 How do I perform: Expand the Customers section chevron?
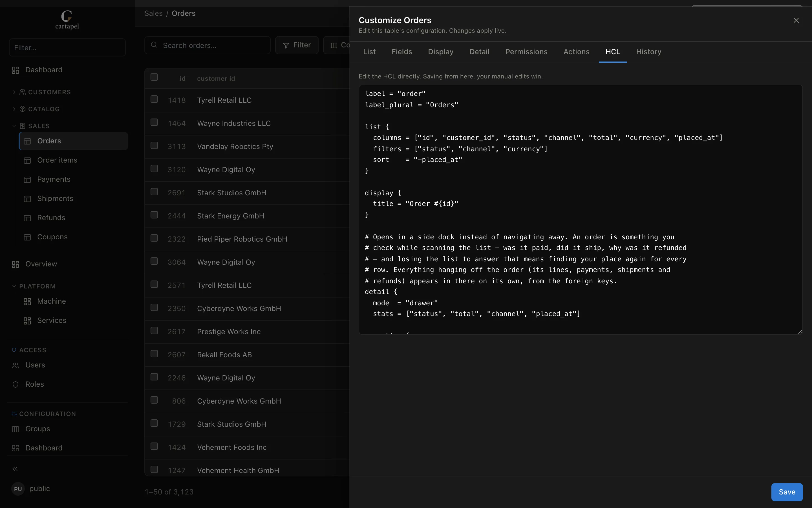(x=14, y=92)
